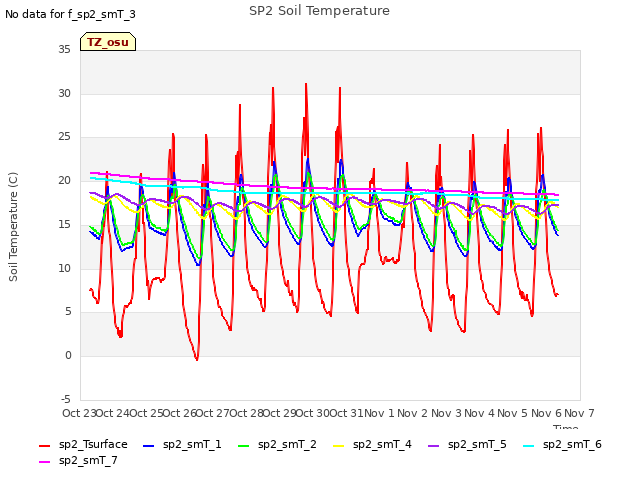
Task: Click x-axis label Nov 5
Action: [513, 413]
